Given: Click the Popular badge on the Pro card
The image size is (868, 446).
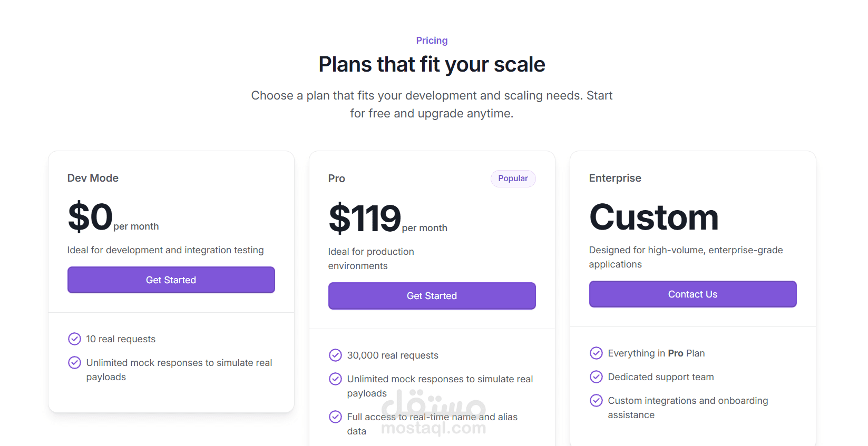Looking at the screenshot, I should (513, 179).
